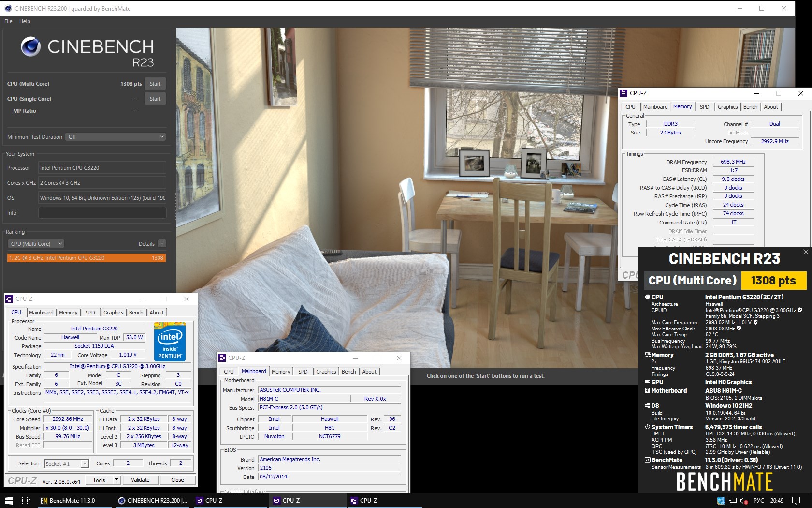Click the Channel # value Dual

point(775,124)
